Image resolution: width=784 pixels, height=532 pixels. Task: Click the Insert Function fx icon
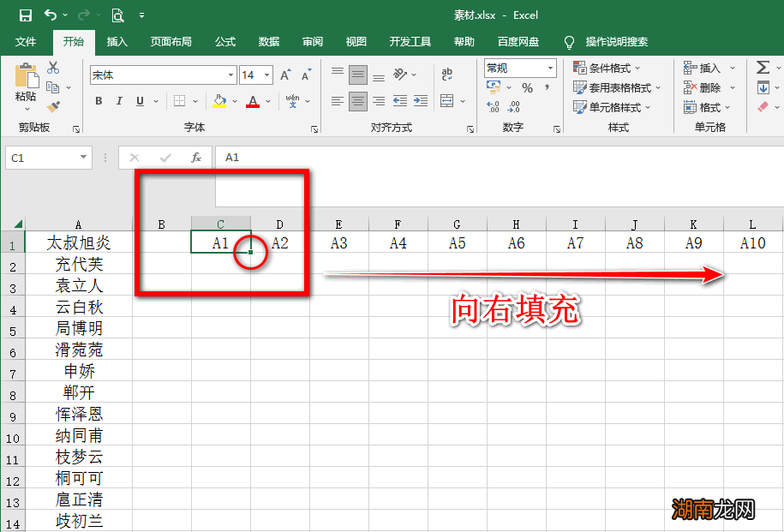pyautogui.click(x=196, y=158)
